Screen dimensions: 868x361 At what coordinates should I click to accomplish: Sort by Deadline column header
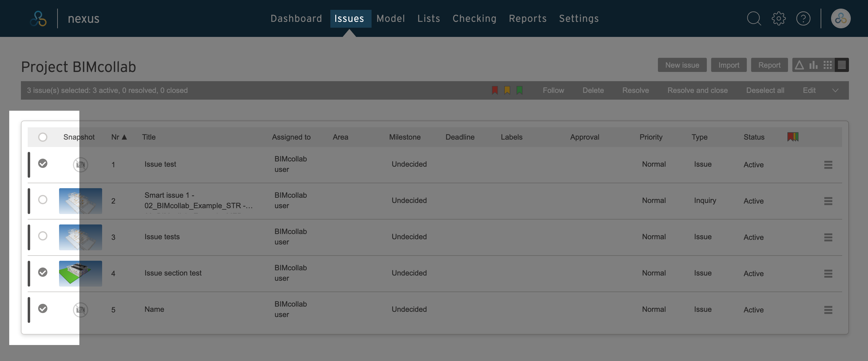460,137
